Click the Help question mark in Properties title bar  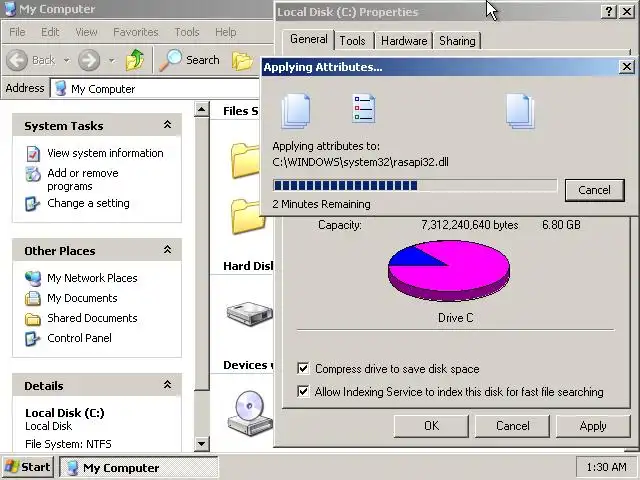pyautogui.click(x=608, y=11)
